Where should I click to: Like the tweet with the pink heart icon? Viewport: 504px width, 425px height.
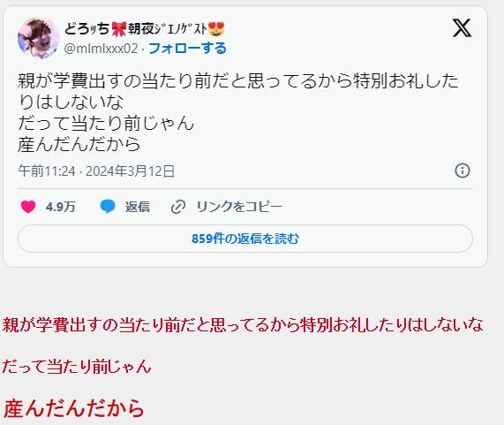(28, 207)
